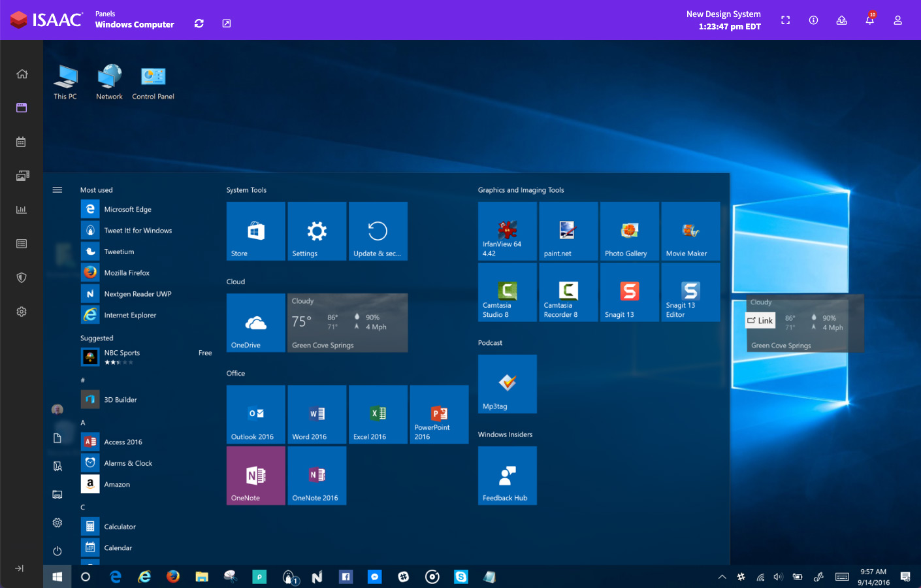Launch the Word 2016 tile
Image resolution: width=921 pixels, height=588 pixels.
[x=317, y=414]
